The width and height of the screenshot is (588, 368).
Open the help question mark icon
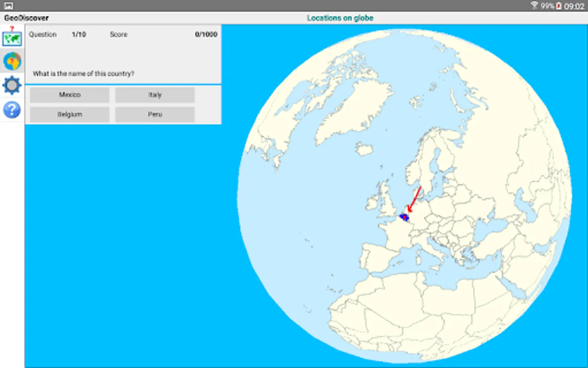point(12,110)
